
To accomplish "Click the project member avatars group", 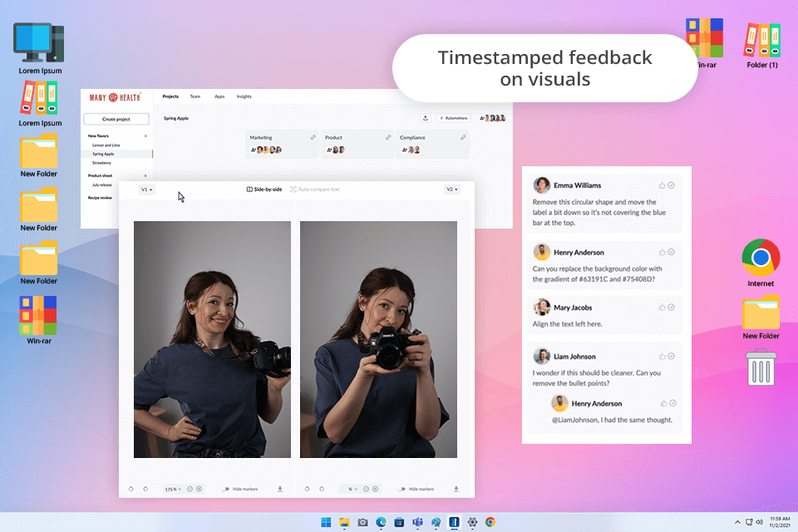I will tap(493, 118).
